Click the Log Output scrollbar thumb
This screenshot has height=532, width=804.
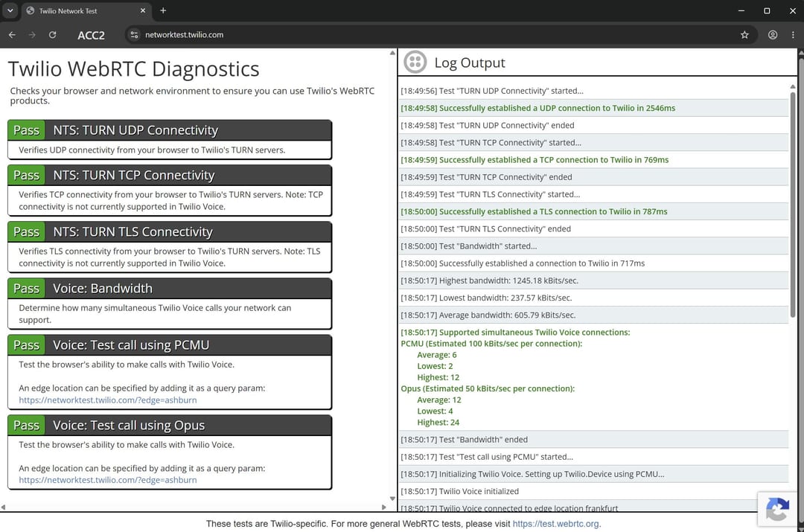(x=793, y=205)
